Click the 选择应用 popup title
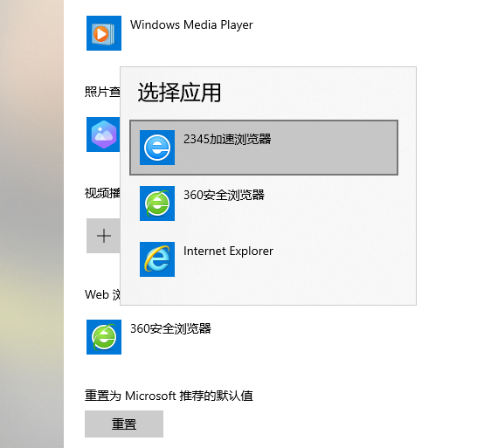The width and height of the screenshot is (491, 448). pos(179,93)
